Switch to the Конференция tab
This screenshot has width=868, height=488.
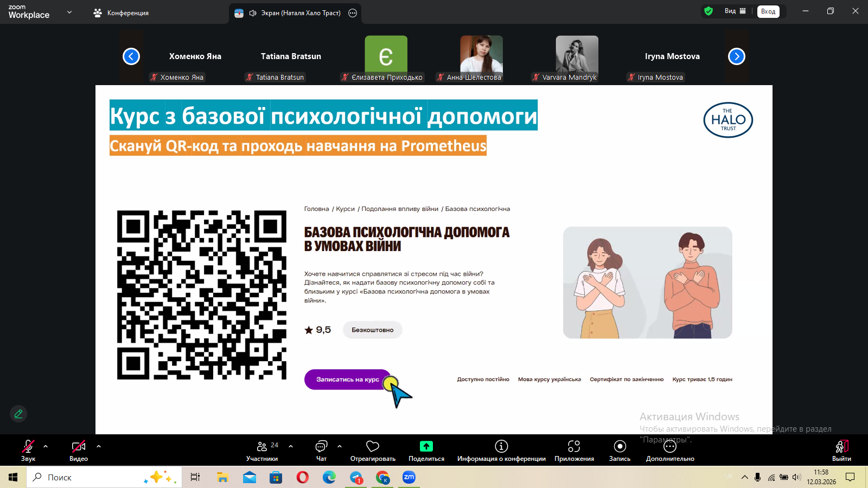click(x=122, y=13)
